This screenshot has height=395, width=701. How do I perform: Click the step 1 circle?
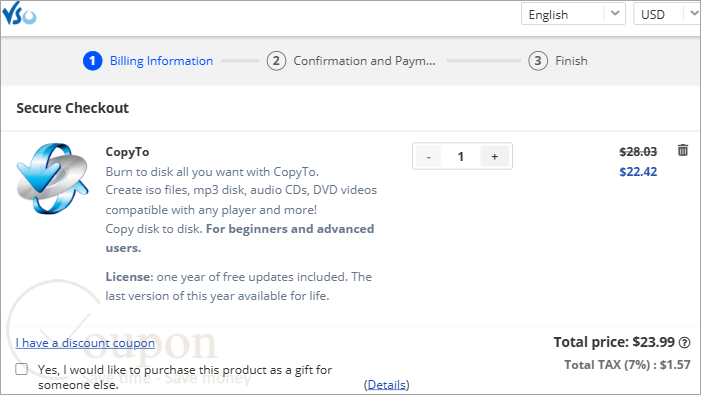click(93, 61)
